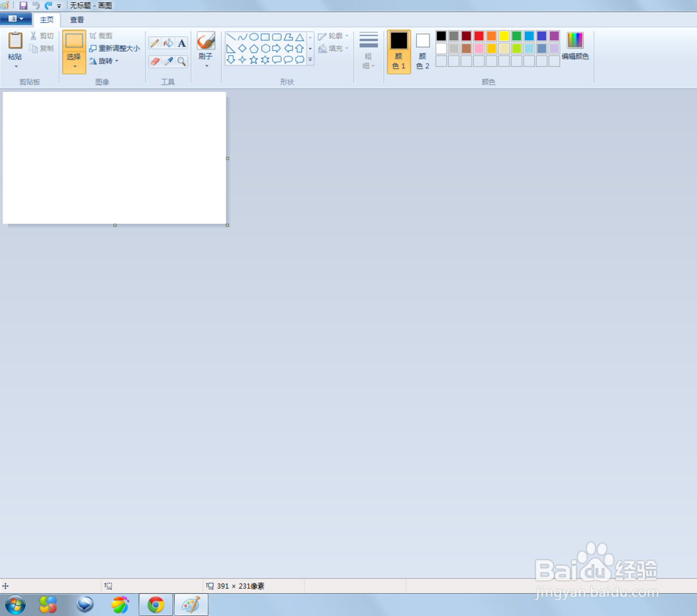Expand the Paste dropdown arrow

16,67
